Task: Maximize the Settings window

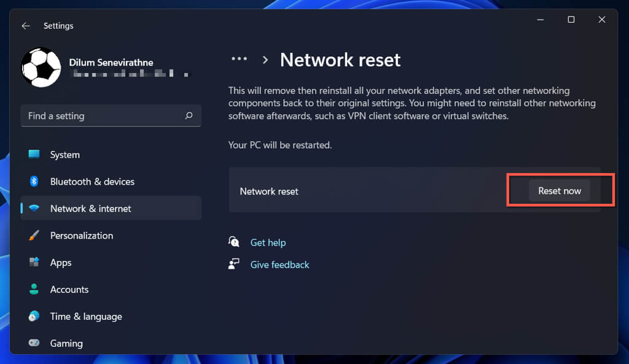Action: point(571,20)
